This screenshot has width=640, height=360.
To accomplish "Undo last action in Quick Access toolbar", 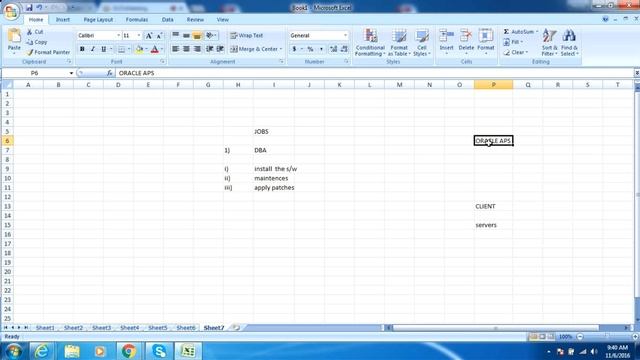I will (x=40, y=8).
